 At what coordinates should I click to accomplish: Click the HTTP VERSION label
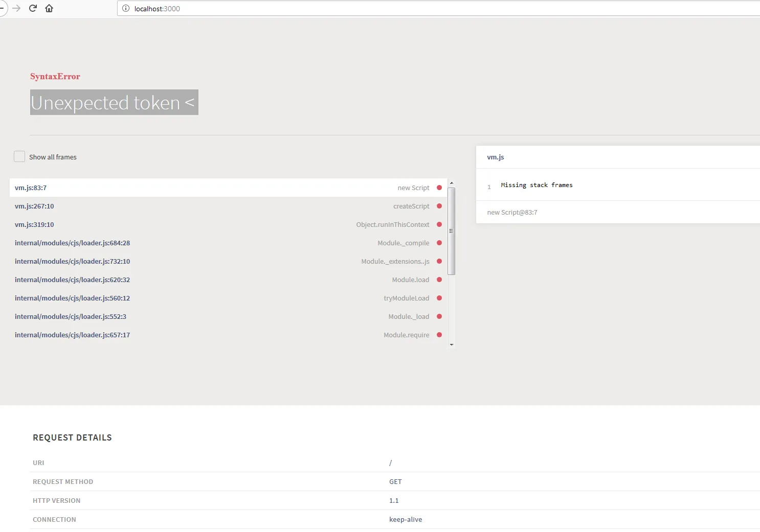pos(56,500)
